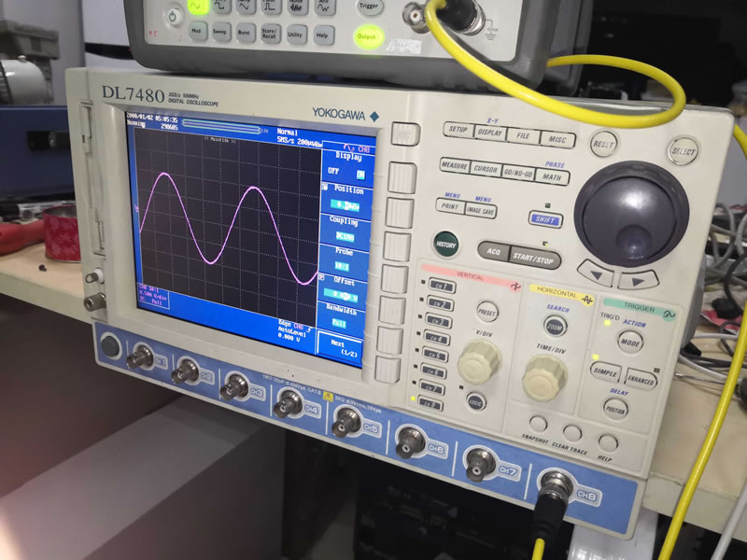Open the Probe attenuation setting
Viewport: 747px width, 560px height.
(x=346, y=259)
